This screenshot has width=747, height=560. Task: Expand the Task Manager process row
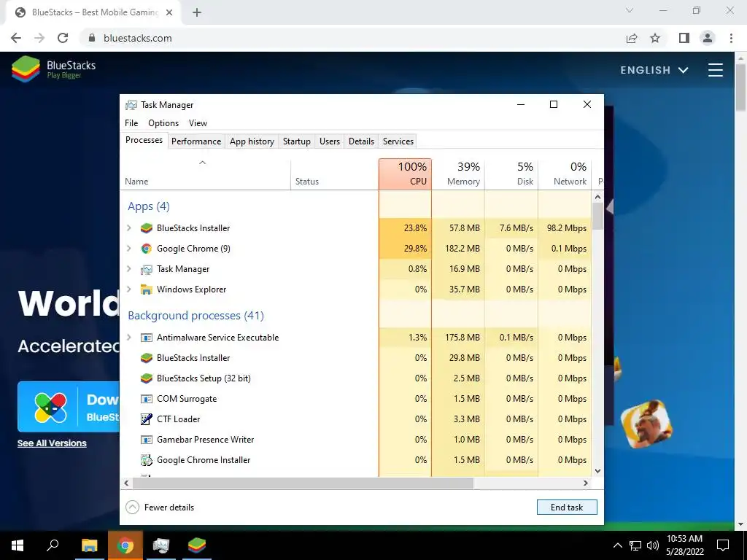128,269
